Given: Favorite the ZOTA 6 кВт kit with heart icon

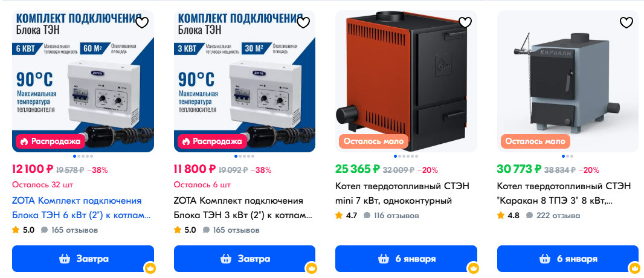Looking at the screenshot, I should click(x=142, y=22).
